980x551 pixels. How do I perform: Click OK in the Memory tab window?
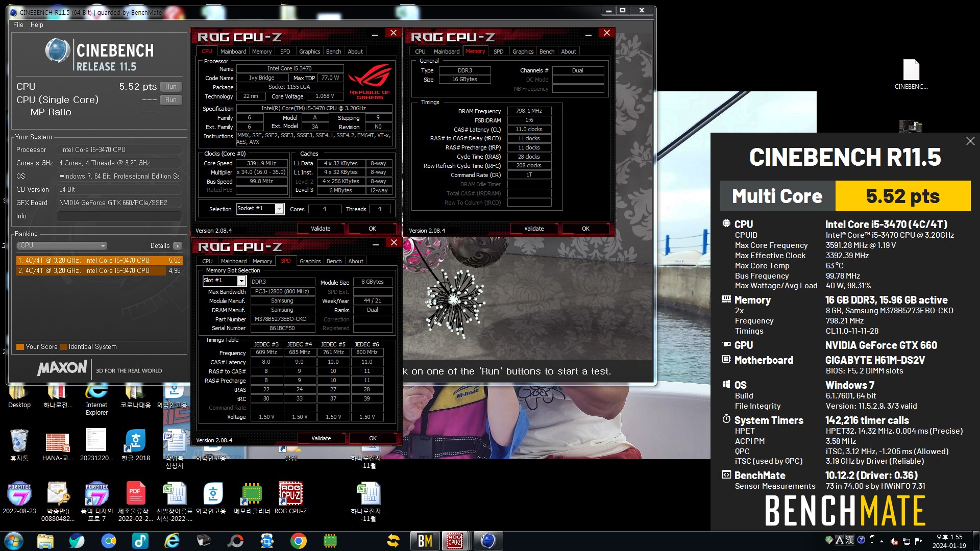(x=585, y=229)
